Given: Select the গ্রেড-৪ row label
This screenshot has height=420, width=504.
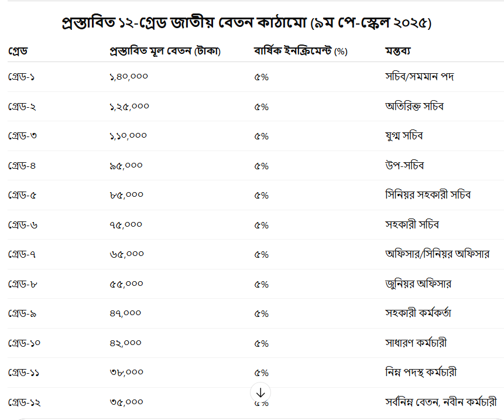Looking at the screenshot, I should pos(22,166).
